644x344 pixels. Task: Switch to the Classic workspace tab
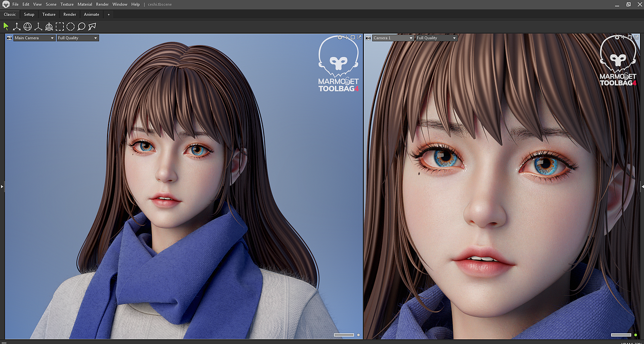(10, 15)
